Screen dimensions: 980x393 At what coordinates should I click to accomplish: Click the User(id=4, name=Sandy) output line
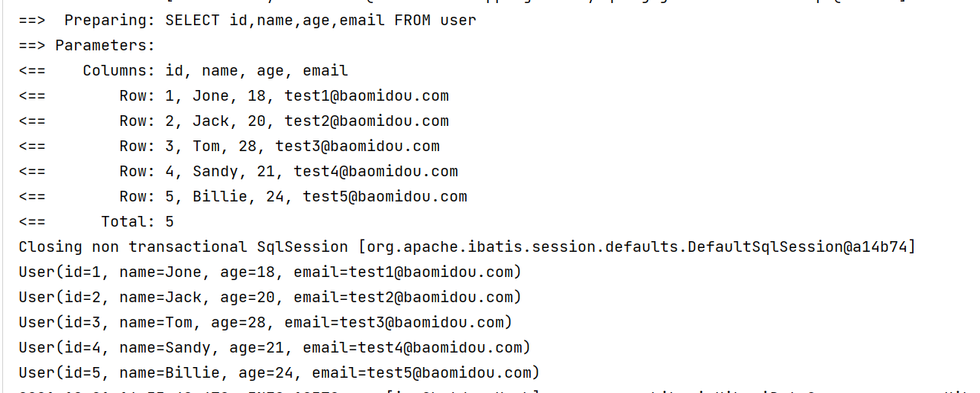coord(274,348)
